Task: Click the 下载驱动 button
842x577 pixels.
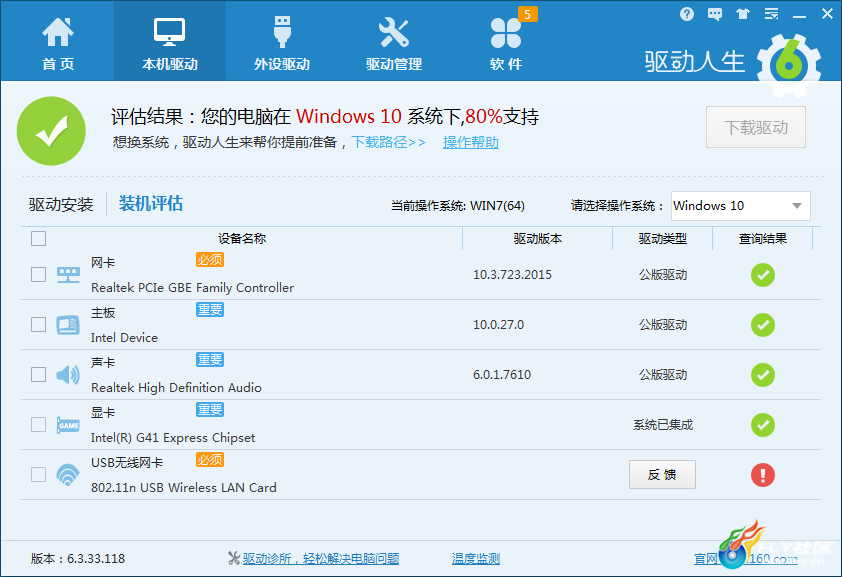Action: [x=756, y=127]
